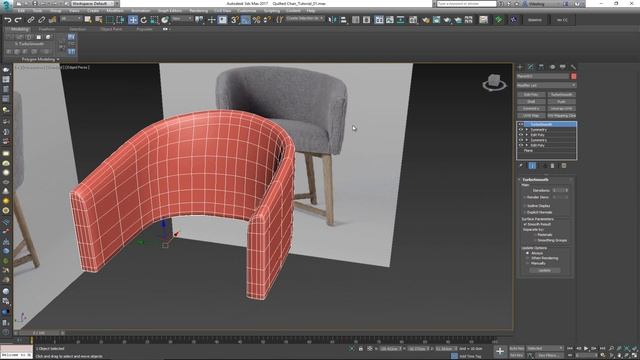Click the Shell modifier button
Viewport: 640px width, 360px height.
pyautogui.click(x=531, y=102)
